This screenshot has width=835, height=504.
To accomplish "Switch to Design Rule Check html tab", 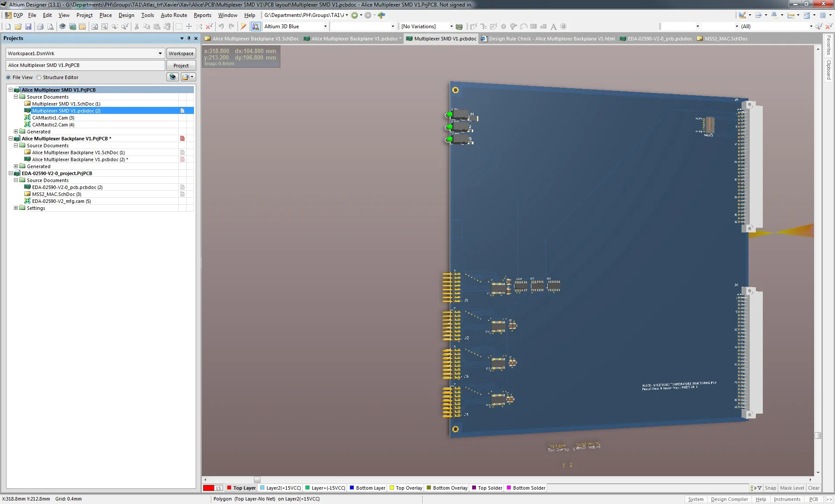I will (548, 39).
